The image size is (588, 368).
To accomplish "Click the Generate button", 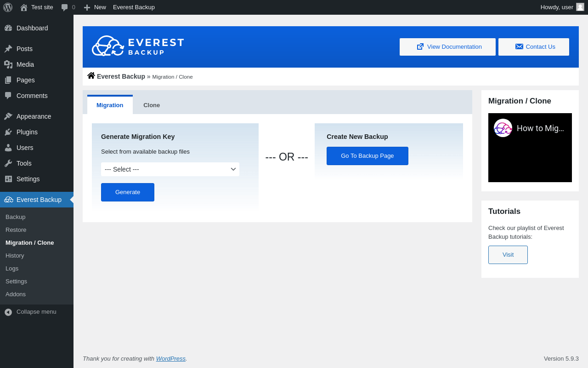I will 128,192.
